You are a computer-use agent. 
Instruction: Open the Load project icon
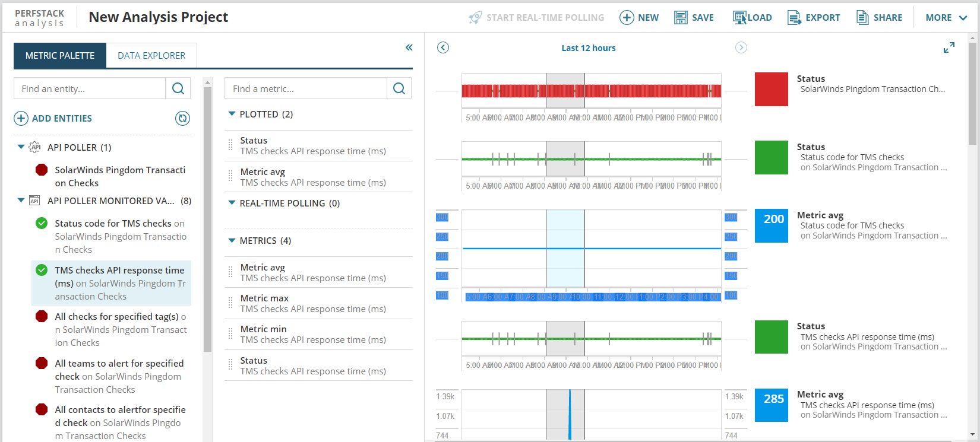coord(739,17)
